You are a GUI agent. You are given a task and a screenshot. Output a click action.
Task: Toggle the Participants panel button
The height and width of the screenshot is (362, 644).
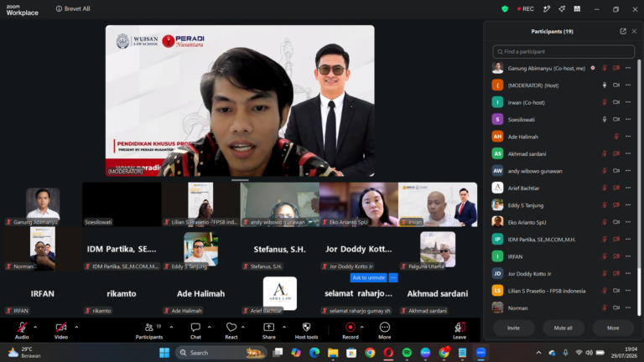point(148,330)
